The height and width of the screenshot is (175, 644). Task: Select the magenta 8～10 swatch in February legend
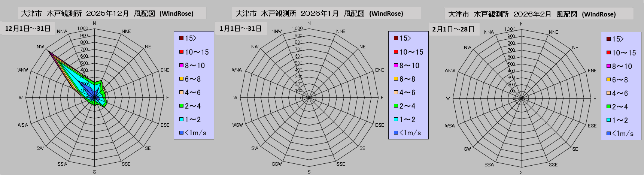click(608, 66)
